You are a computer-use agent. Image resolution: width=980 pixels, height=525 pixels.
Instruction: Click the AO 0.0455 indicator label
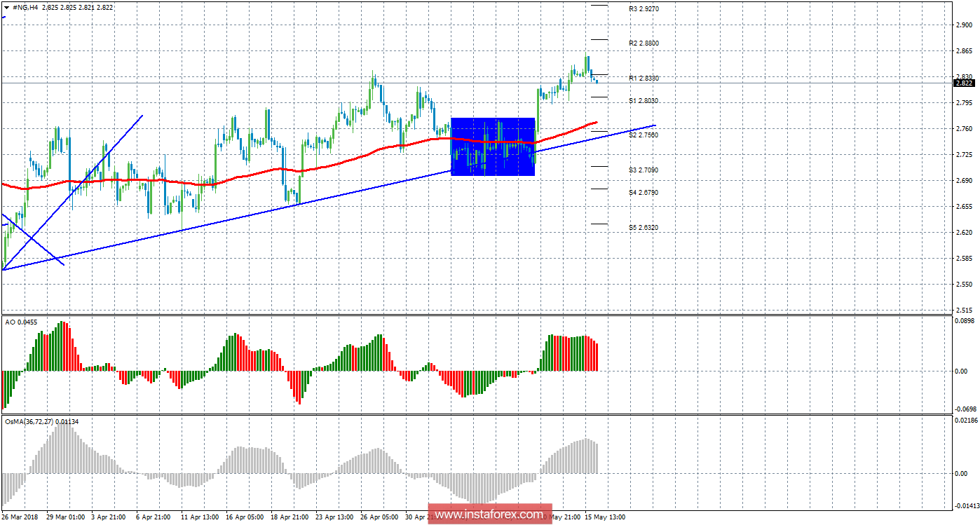click(x=21, y=322)
